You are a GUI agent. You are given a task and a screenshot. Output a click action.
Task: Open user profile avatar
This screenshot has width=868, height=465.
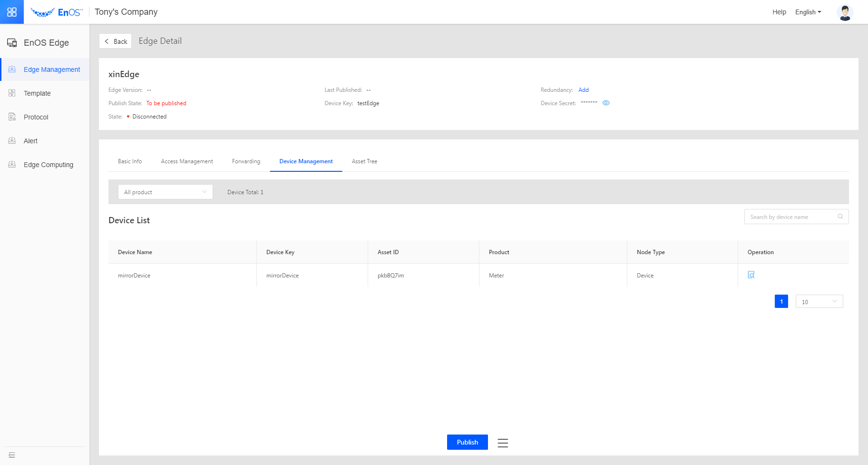[845, 12]
